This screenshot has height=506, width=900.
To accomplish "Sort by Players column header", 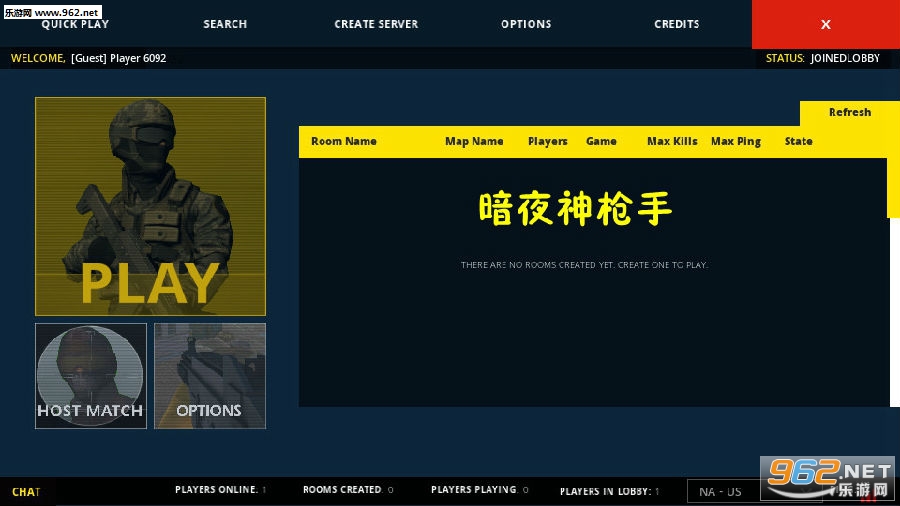I will point(548,141).
